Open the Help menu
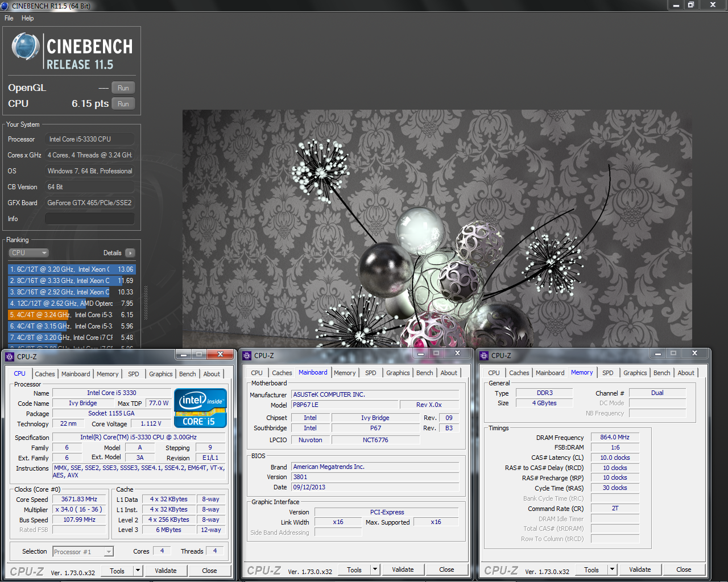Viewport: 728px width, 582px height. tap(27, 18)
